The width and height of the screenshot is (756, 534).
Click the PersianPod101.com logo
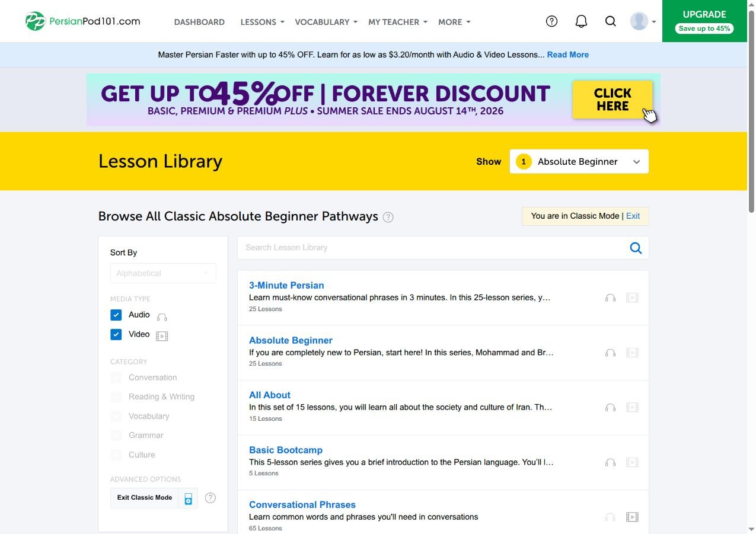[x=83, y=21]
